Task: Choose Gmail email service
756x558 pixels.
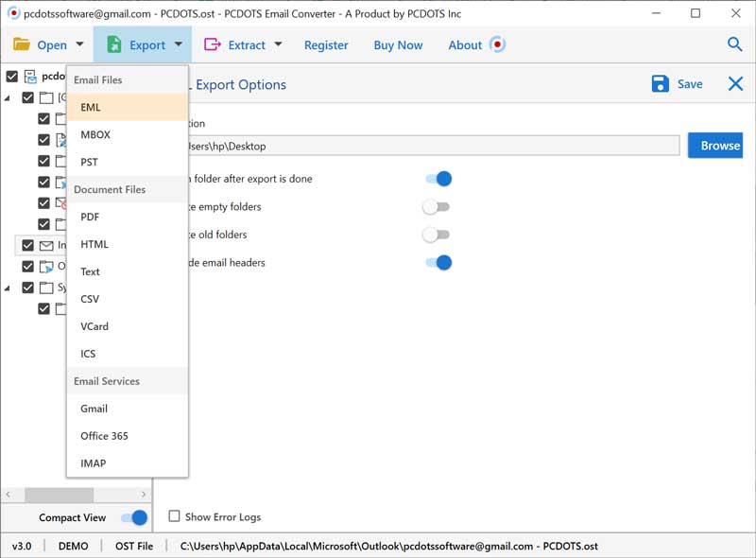Action: [128, 409]
